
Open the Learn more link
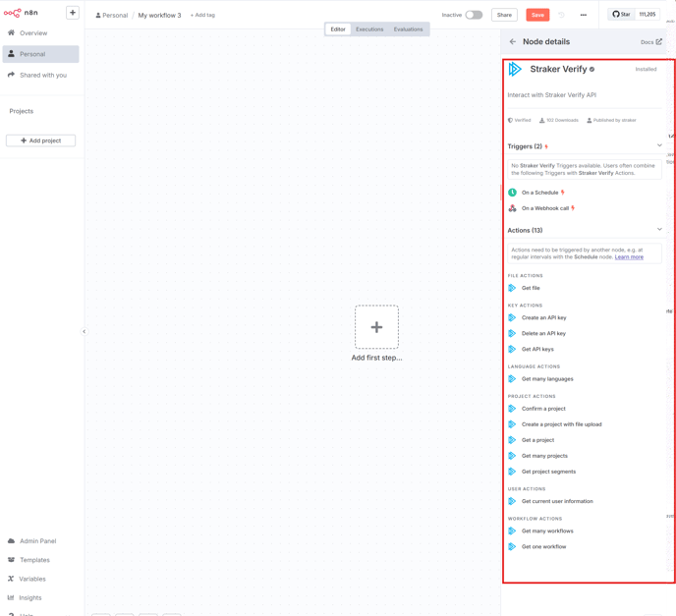point(629,257)
